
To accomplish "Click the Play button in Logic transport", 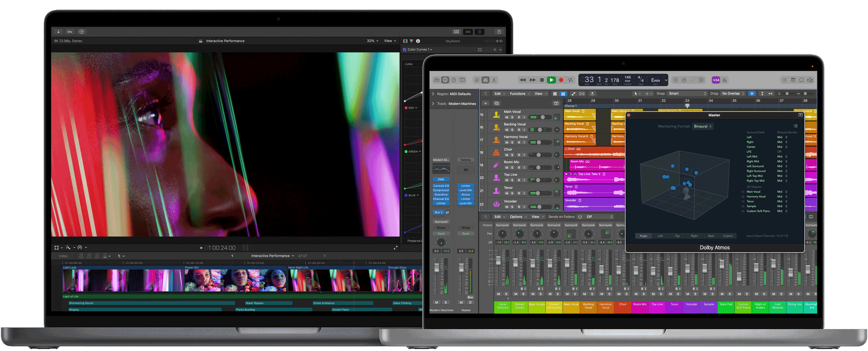I will pyautogui.click(x=551, y=80).
